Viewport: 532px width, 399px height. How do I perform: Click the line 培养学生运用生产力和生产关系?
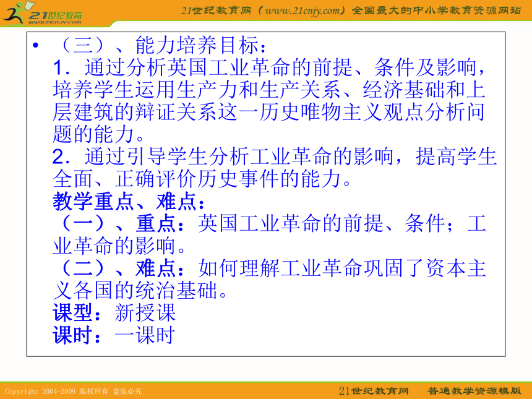269,90
